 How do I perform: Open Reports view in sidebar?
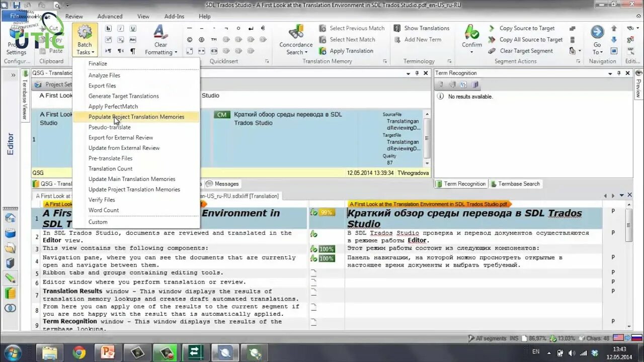[x=10, y=263]
